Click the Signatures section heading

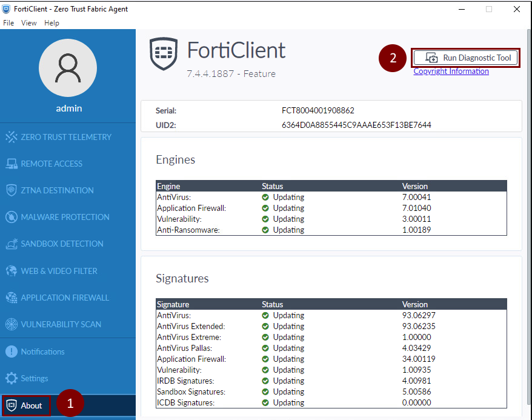pyautogui.click(x=182, y=279)
